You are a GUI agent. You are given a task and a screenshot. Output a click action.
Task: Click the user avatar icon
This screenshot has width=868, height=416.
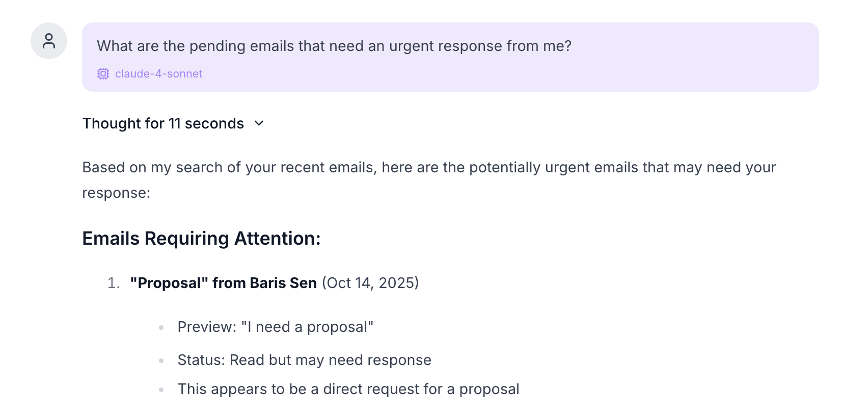(49, 41)
